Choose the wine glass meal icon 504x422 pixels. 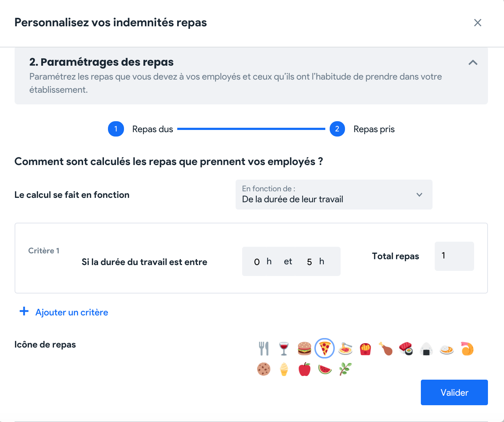(x=284, y=349)
